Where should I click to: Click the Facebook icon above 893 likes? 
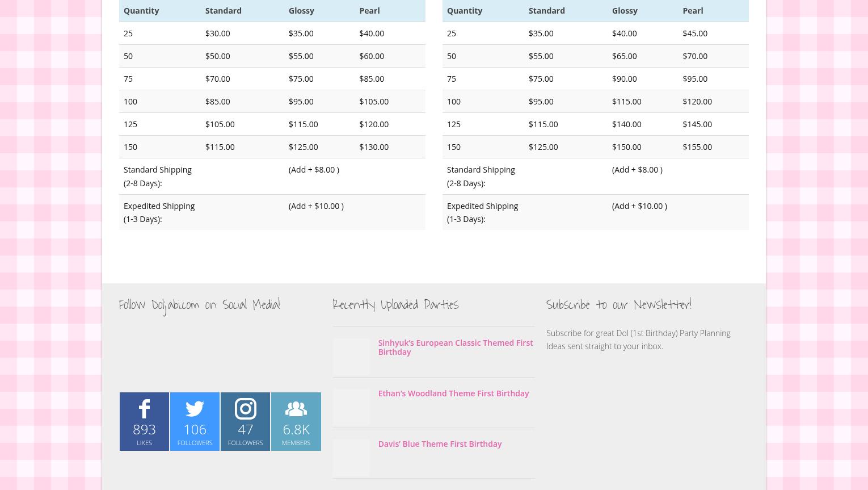(144, 409)
